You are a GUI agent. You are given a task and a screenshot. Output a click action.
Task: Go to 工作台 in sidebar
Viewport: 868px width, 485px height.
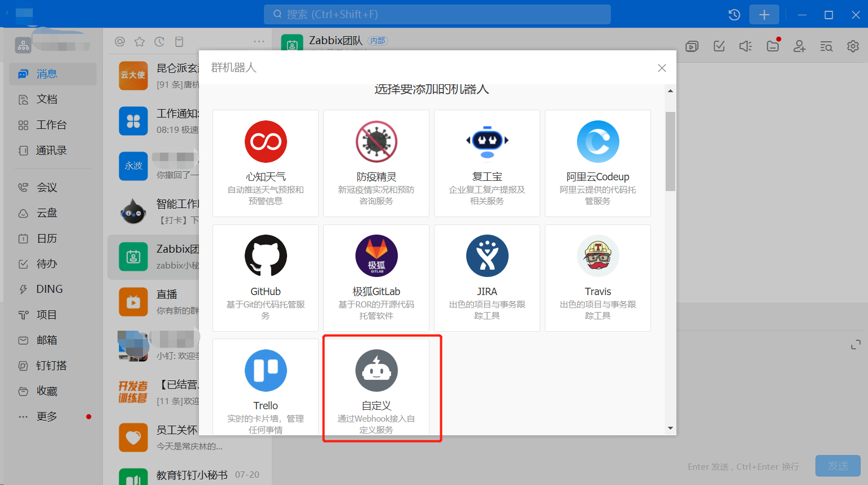pos(53,125)
